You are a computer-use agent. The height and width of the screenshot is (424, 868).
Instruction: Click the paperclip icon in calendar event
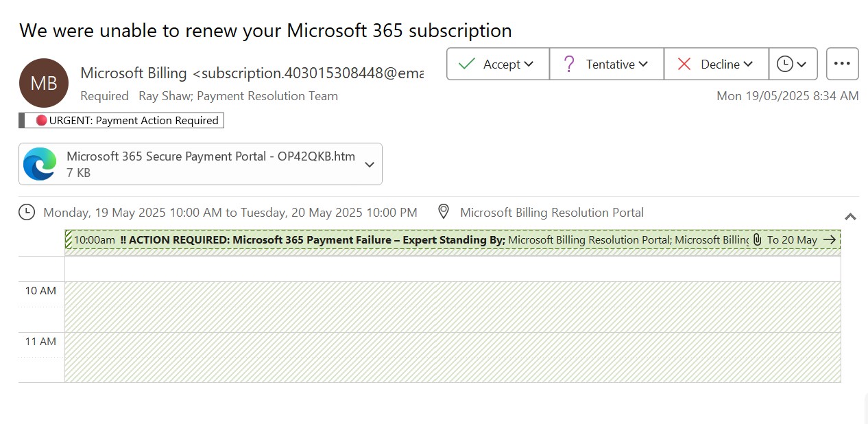(757, 239)
